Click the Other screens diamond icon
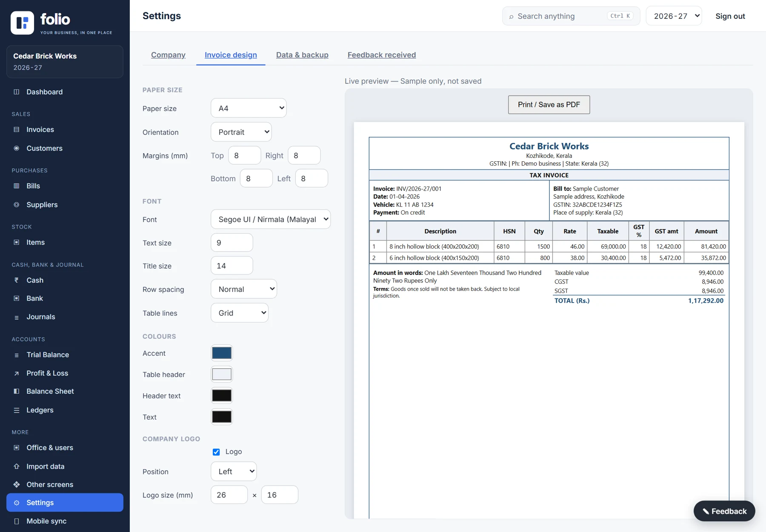The height and width of the screenshot is (532, 766). click(17, 485)
